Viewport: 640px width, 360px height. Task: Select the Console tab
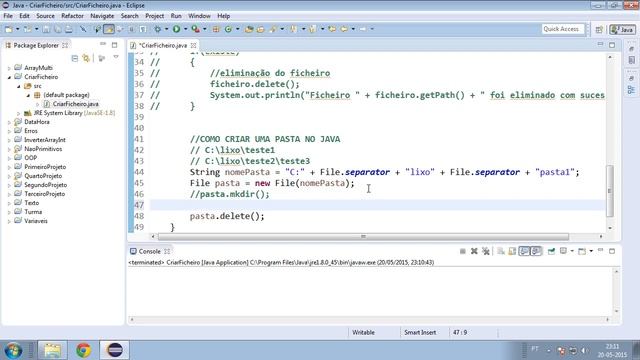[149, 251]
